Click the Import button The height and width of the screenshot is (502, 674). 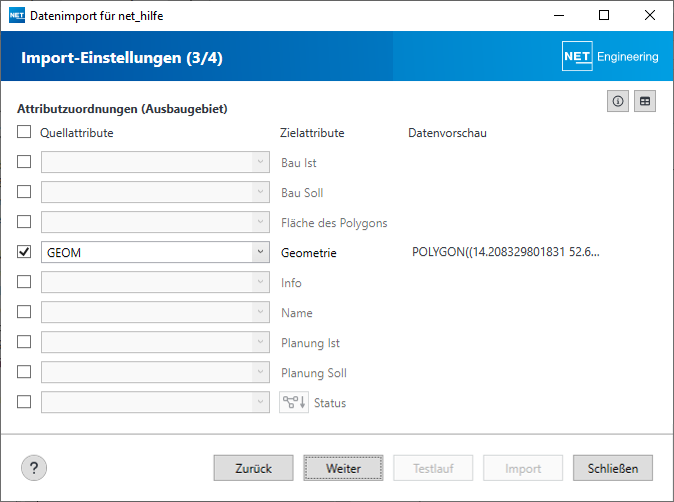point(523,468)
